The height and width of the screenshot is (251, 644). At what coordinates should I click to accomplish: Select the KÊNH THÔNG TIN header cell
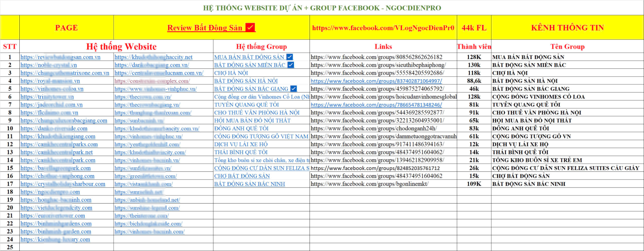[x=568, y=28]
